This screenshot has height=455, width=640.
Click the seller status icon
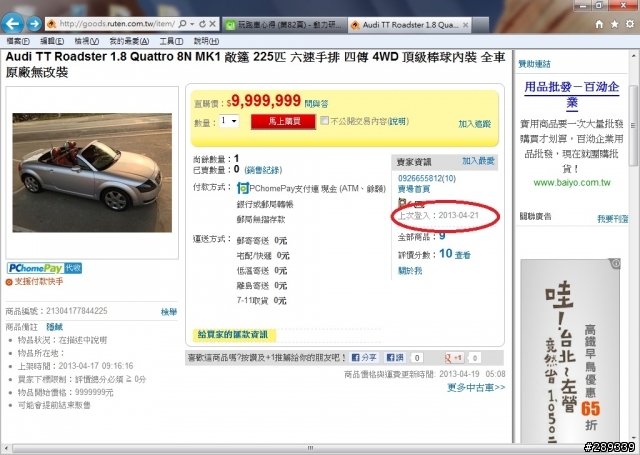[x=403, y=203]
